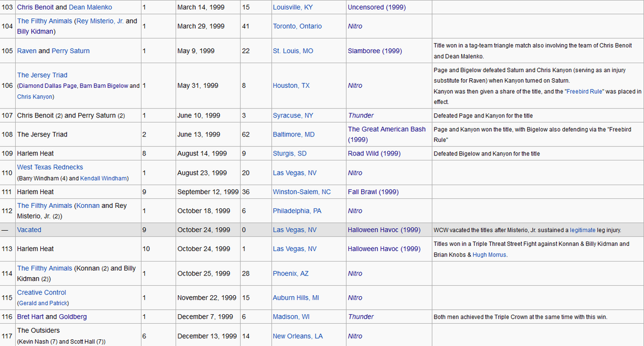Follow the Winston-Salem, NC link
Image resolution: width=644 pixels, height=346 pixels.
(301, 192)
